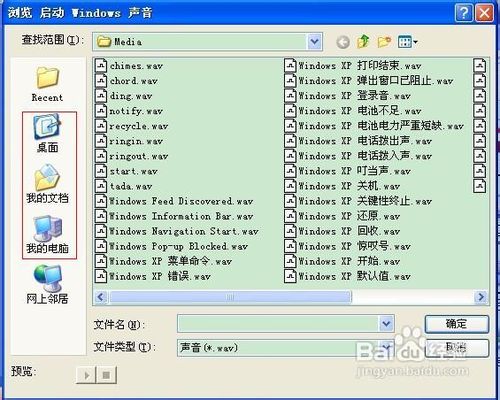
Task: Open the Recent folder shortcut
Action: [x=47, y=84]
